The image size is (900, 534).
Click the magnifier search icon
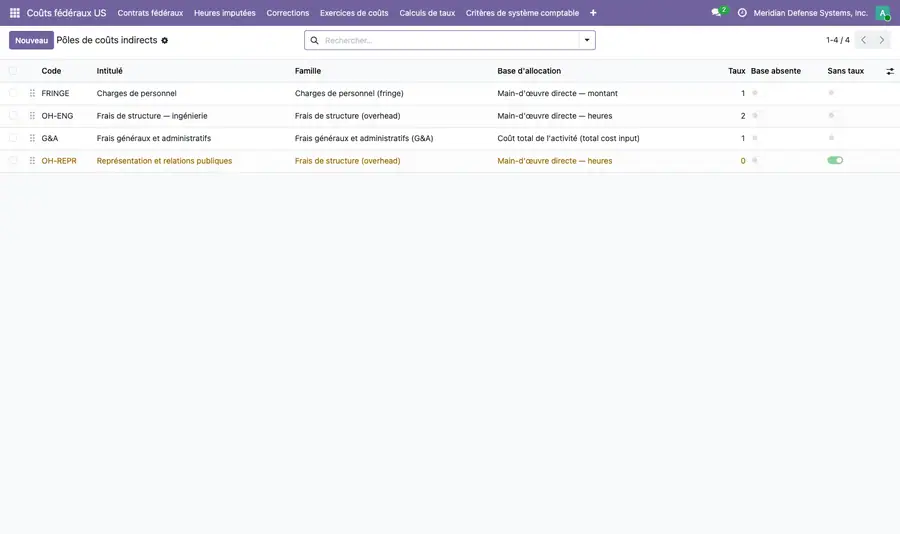315,40
